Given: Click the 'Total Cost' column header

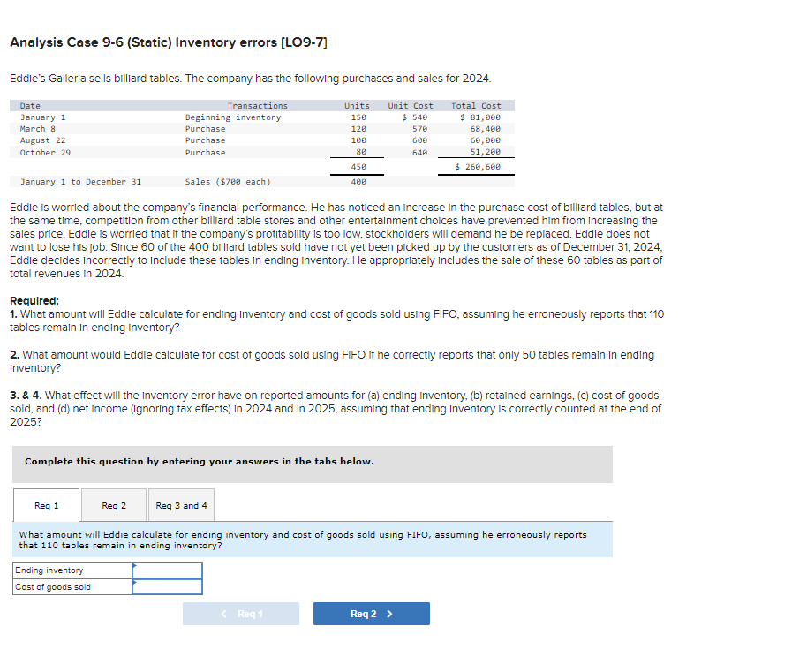Looking at the screenshot, I should coord(476,105).
